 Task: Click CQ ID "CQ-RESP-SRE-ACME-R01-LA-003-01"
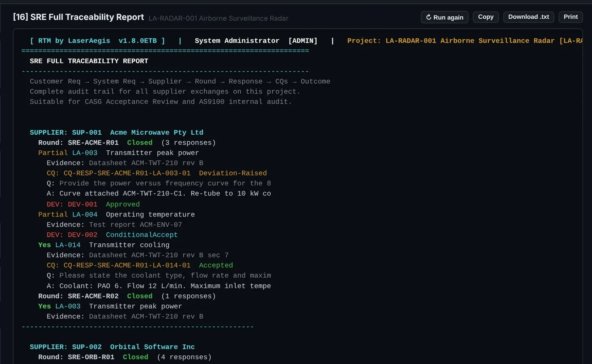(x=127, y=173)
